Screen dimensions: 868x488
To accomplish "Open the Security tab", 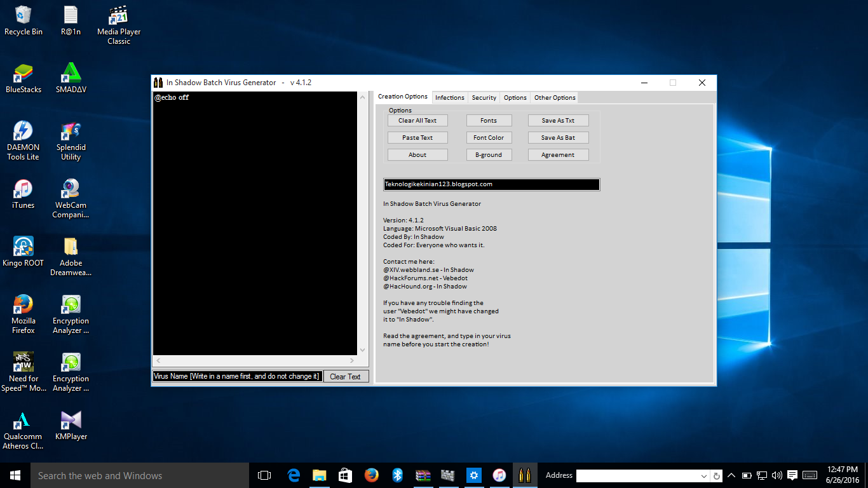I will tap(484, 98).
